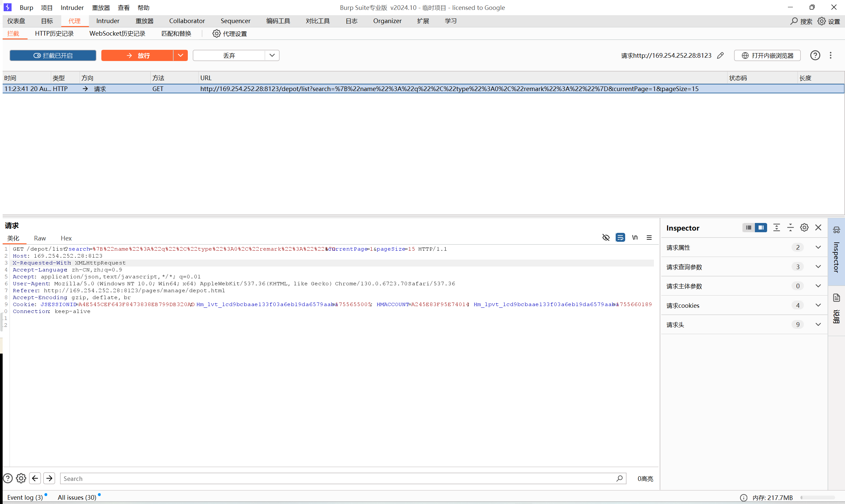Viewport: 845px width, 504px height.
Task: Toggle the 拦截已开启 intercept button
Action: click(53, 55)
